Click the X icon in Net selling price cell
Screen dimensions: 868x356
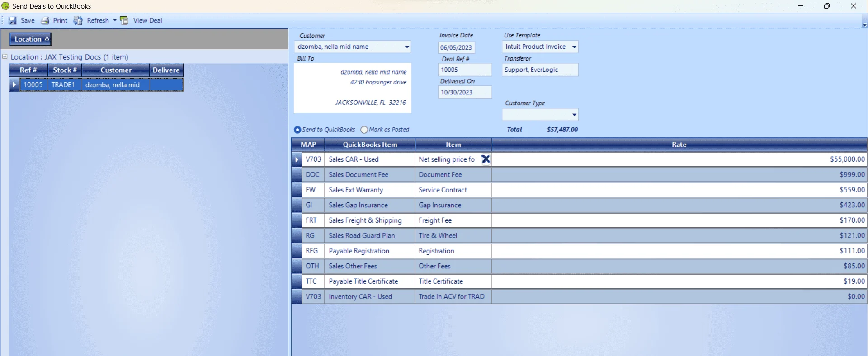(x=486, y=159)
